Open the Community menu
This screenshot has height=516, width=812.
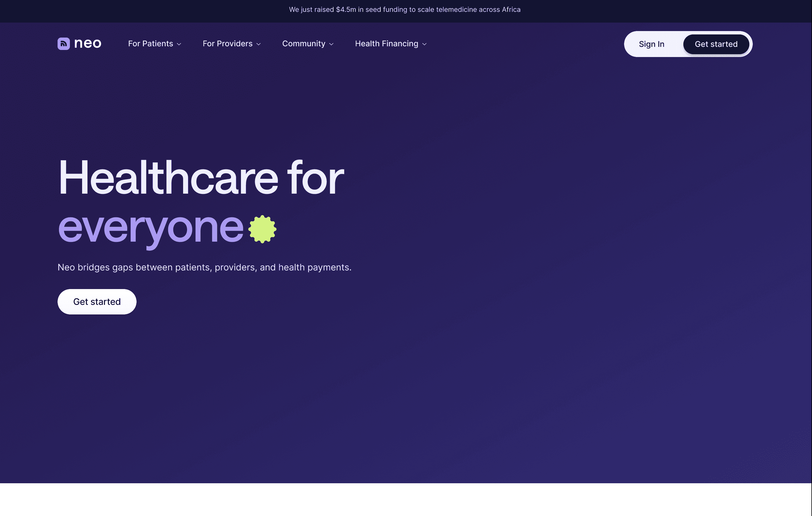pyautogui.click(x=304, y=43)
